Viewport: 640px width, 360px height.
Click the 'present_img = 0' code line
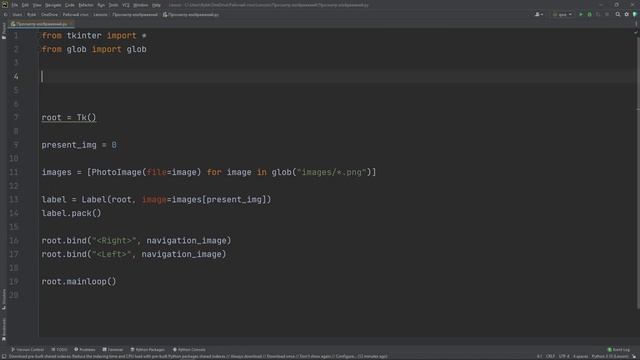pyautogui.click(x=79, y=145)
